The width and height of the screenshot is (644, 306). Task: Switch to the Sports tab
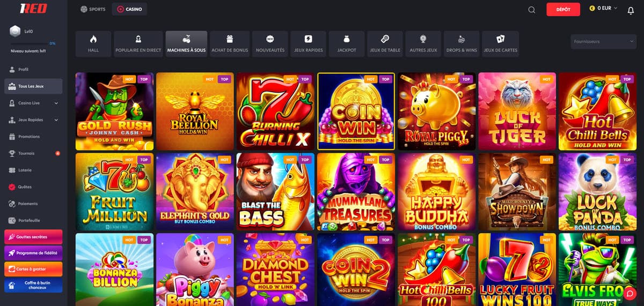click(93, 9)
